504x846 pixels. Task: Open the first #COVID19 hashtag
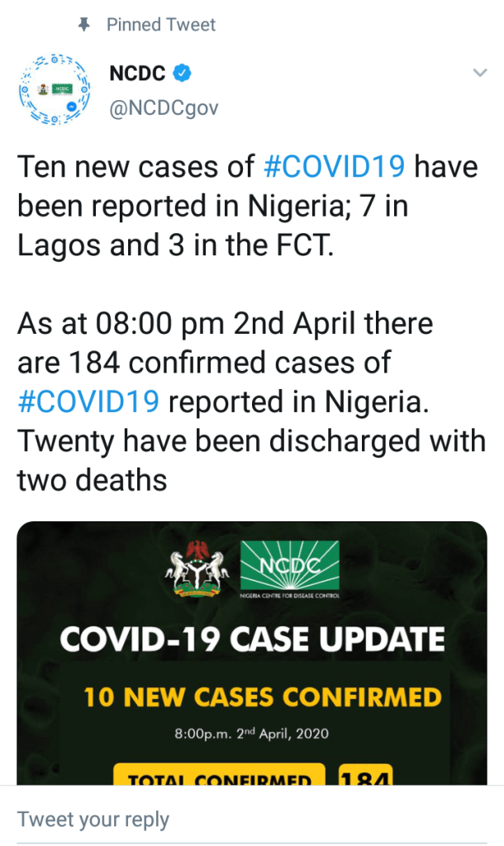(334, 166)
